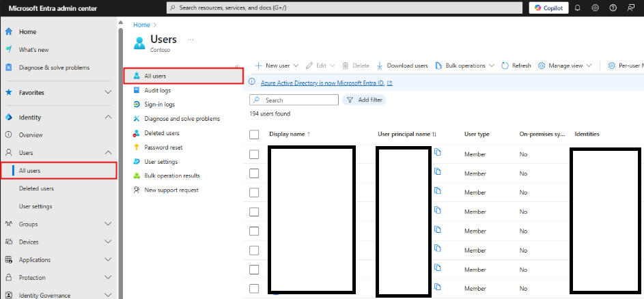Viewport: 644px width, 299px height.
Task: Open User settings in left sidebar
Action: click(x=36, y=206)
